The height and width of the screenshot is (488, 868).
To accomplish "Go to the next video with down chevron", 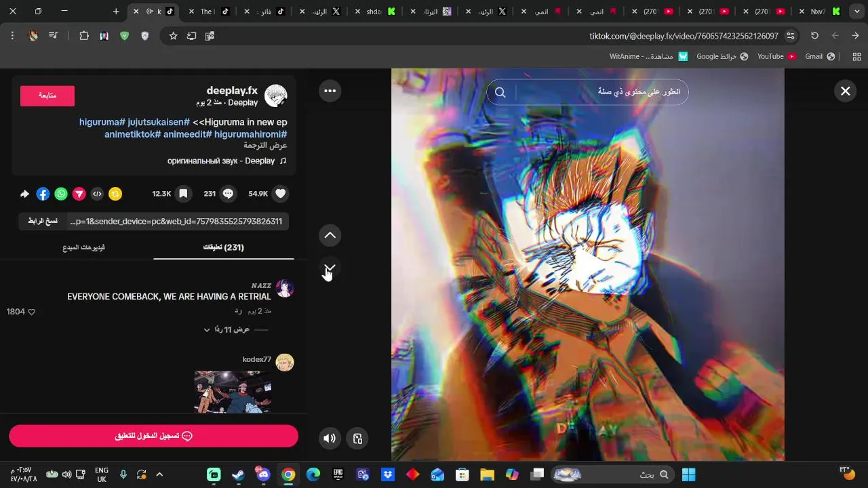I will 330,268.
